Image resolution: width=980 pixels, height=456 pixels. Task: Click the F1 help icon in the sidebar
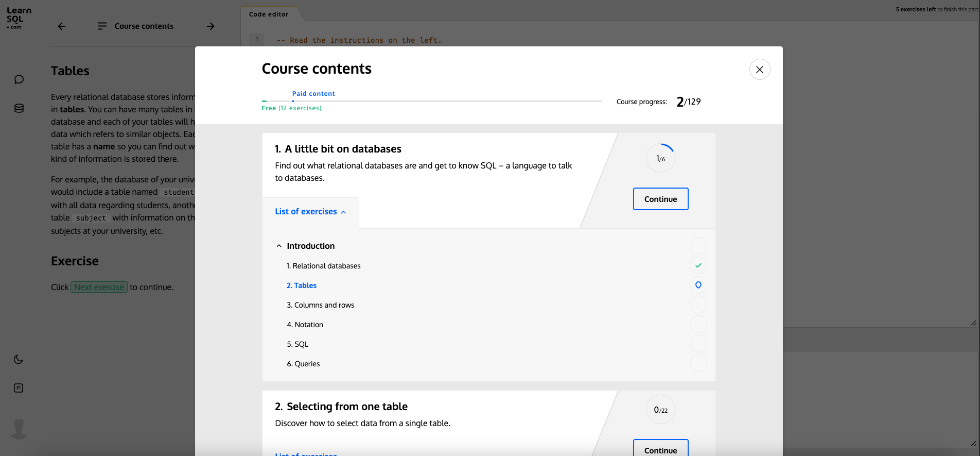click(19, 388)
